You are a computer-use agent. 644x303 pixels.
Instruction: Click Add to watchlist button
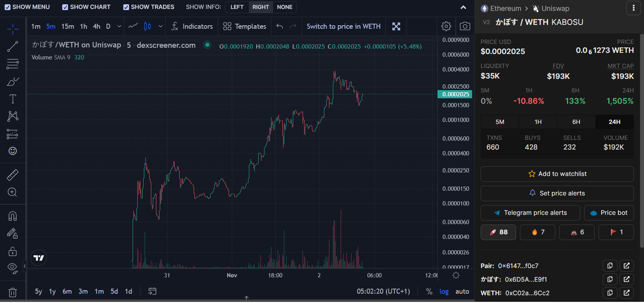coord(557,174)
